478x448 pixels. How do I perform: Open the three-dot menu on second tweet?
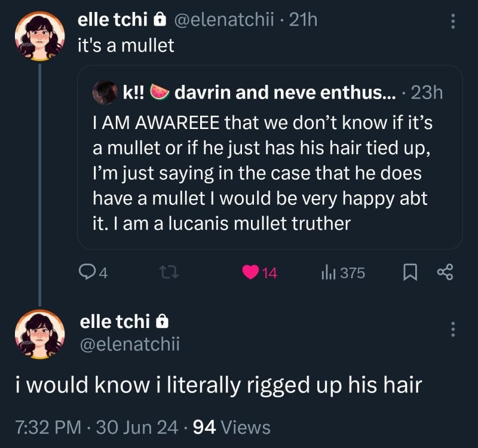452,329
